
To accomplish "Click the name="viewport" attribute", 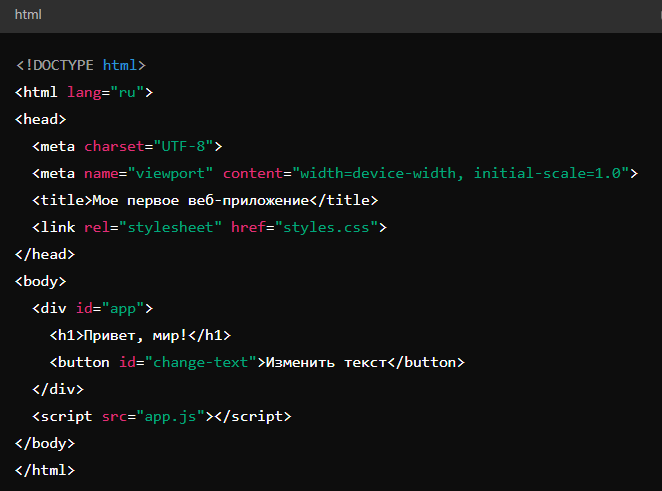I will coord(148,174).
